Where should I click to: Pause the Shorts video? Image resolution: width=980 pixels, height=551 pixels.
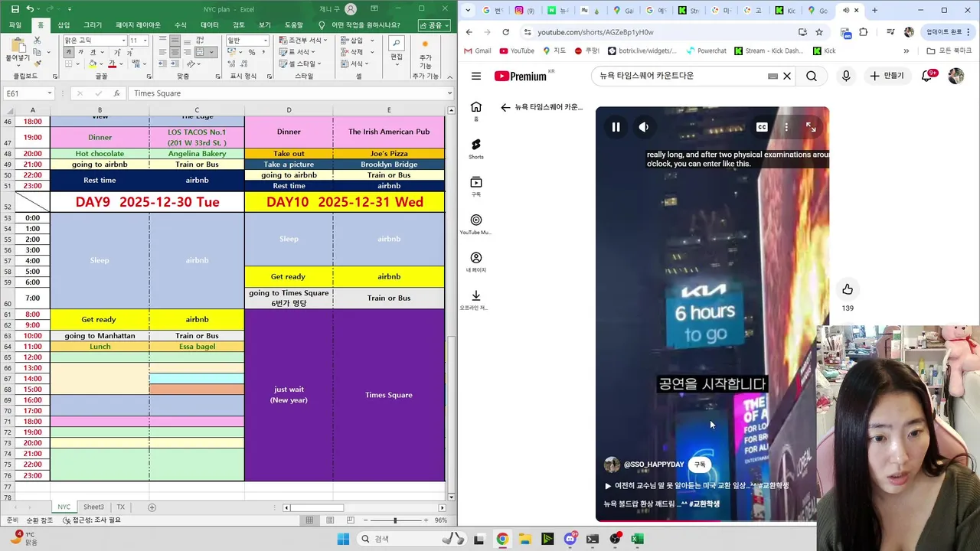pyautogui.click(x=616, y=127)
